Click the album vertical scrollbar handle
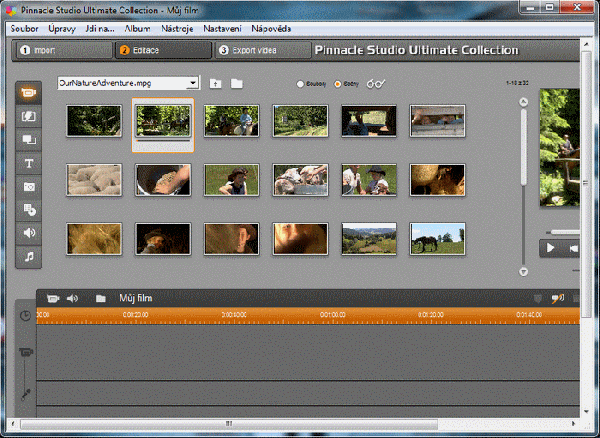The height and width of the screenshot is (438, 600). [x=523, y=147]
